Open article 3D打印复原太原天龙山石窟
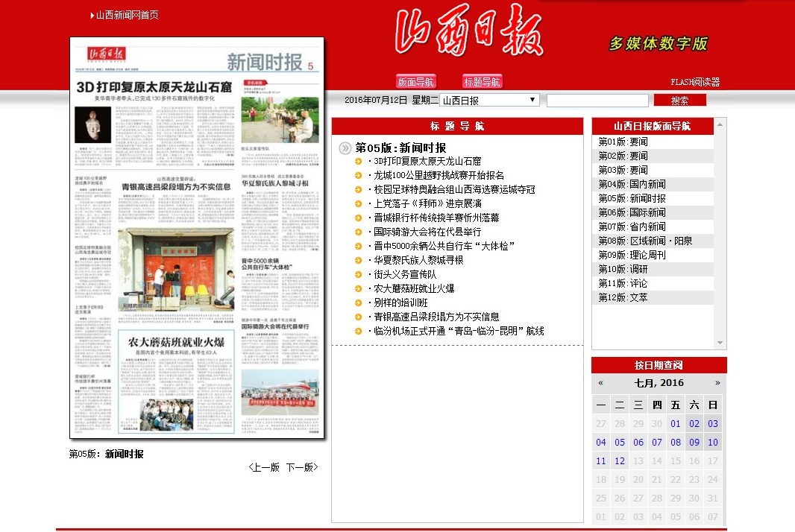795x532 pixels. (x=427, y=161)
